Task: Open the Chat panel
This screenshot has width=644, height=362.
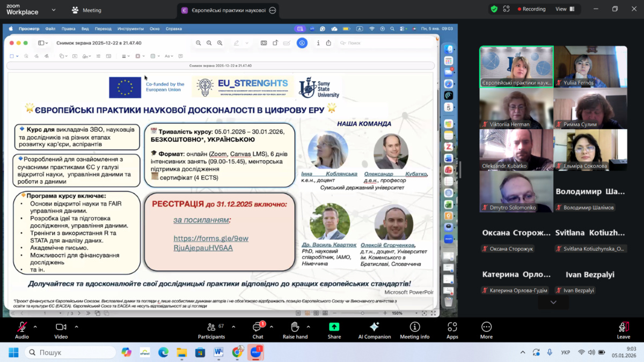Action: [258, 329]
